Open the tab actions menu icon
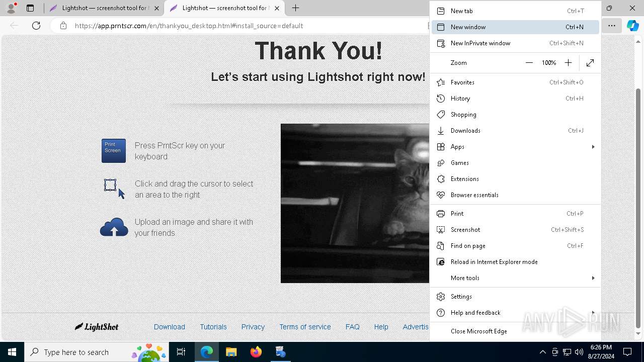The image size is (644, 362). tap(30, 8)
